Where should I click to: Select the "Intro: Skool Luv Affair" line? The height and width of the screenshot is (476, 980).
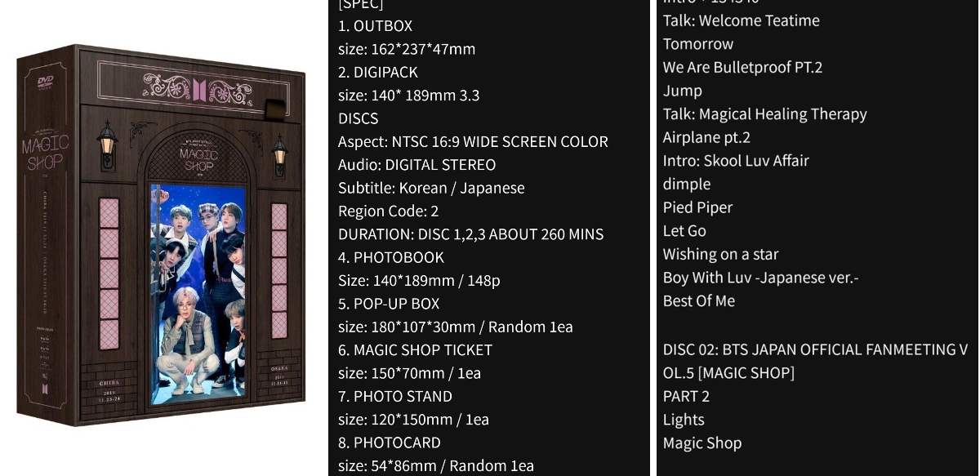737,160
